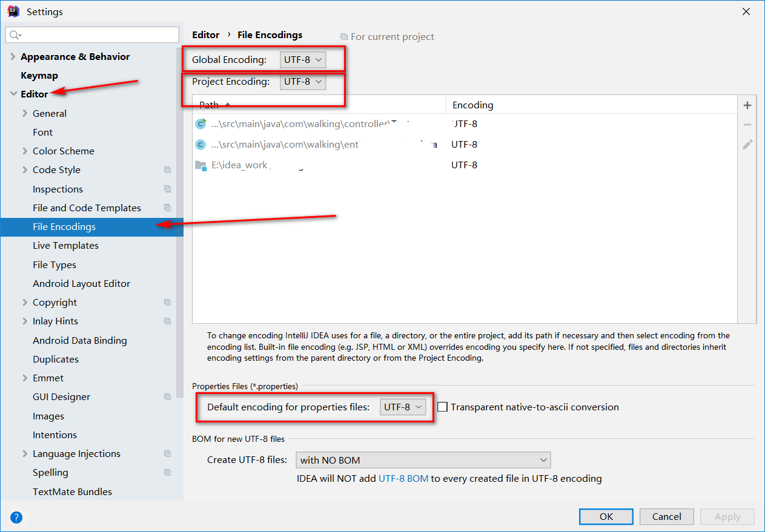Click the Encoding column header

pyautogui.click(x=592, y=105)
